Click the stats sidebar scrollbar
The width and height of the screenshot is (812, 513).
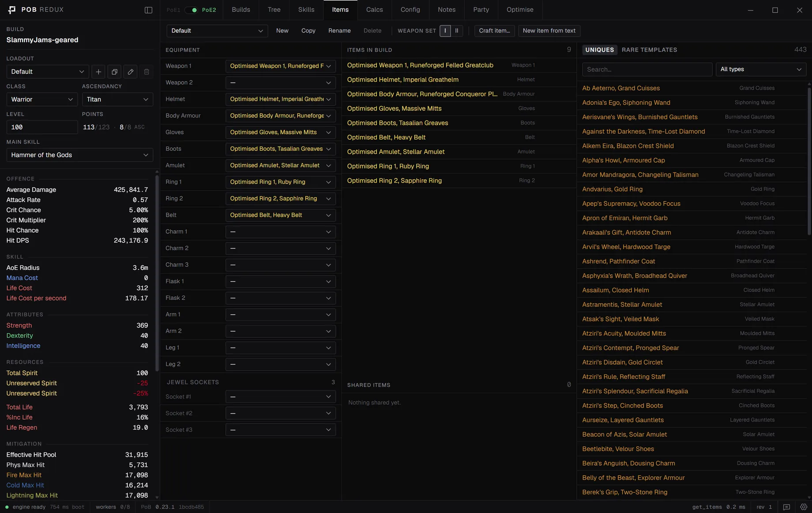[x=157, y=274]
